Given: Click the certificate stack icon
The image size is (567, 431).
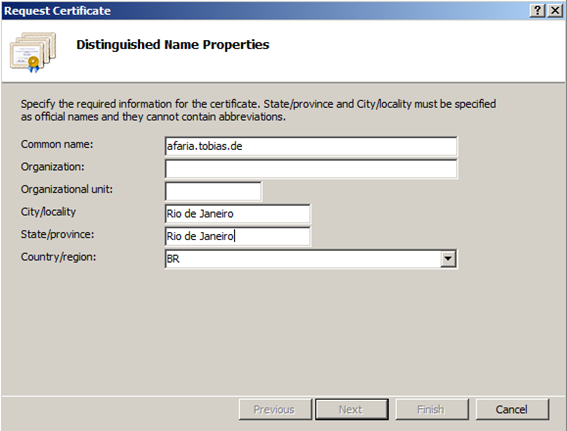Looking at the screenshot, I should tap(33, 52).
